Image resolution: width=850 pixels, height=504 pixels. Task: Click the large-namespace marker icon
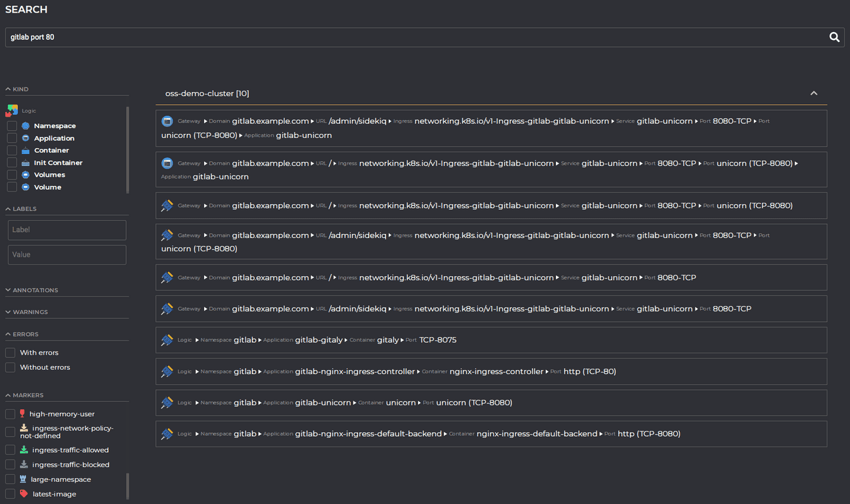coord(23,479)
